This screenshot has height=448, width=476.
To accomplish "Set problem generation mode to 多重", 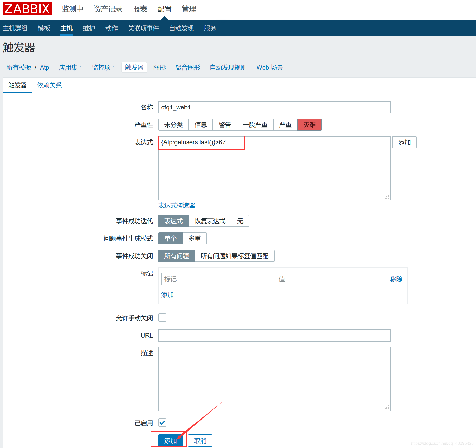I will tap(195, 239).
